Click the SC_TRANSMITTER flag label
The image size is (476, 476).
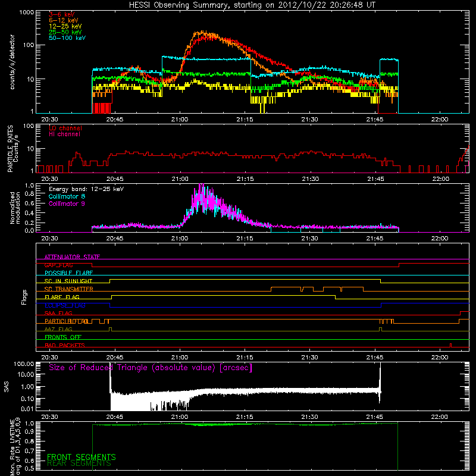68,289
